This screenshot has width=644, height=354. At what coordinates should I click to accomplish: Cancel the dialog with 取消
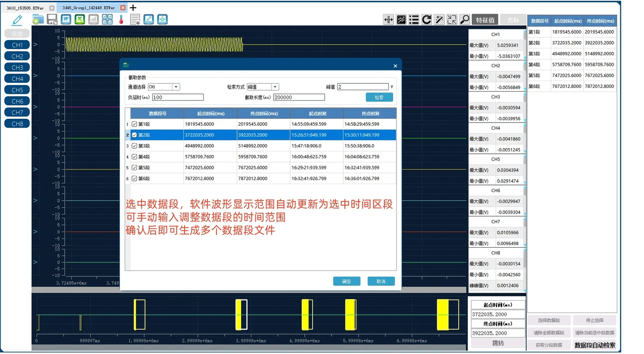tap(381, 281)
